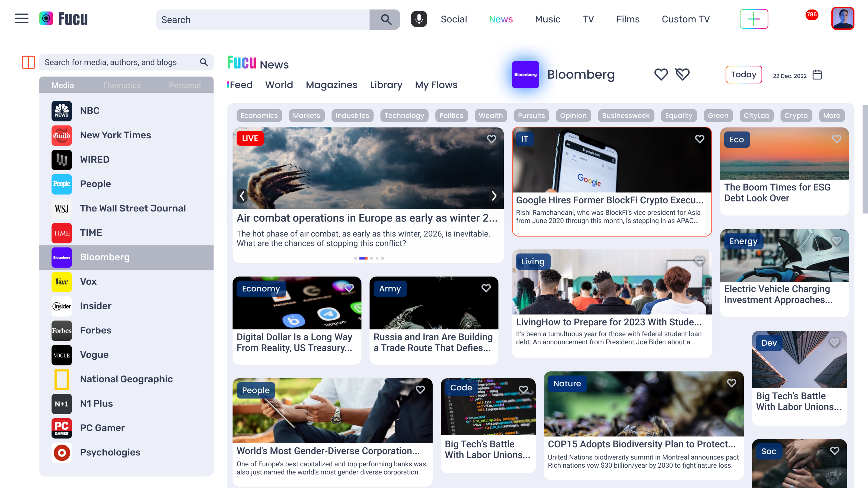Open the calendar date picker
This screenshot has width=868, height=488.
[x=817, y=75]
